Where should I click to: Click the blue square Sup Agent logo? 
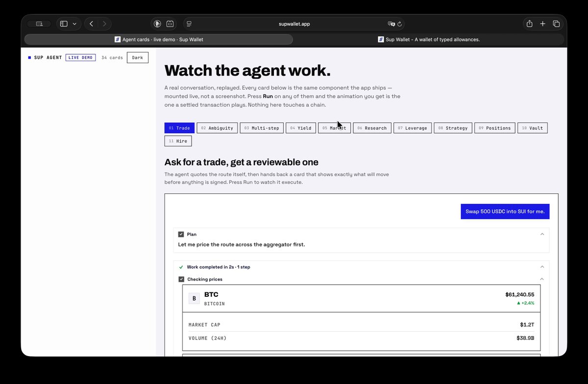29,57
